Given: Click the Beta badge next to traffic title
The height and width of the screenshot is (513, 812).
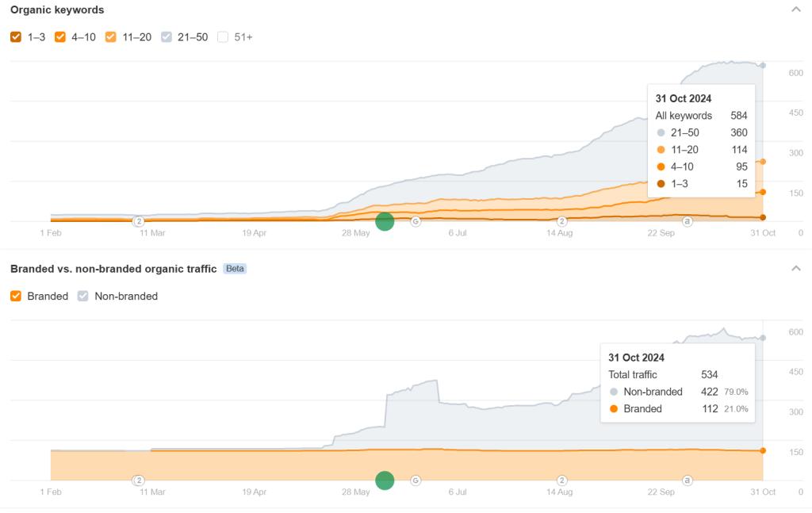Looking at the screenshot, I should [x=235, y=269].
